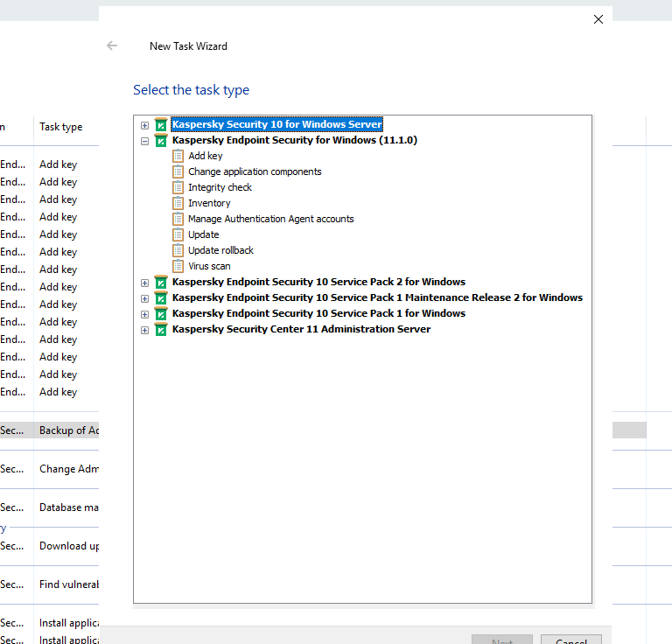Click the Integrity check task icon
The height and width of the screenshot is (644, 672).
[178, 187]
